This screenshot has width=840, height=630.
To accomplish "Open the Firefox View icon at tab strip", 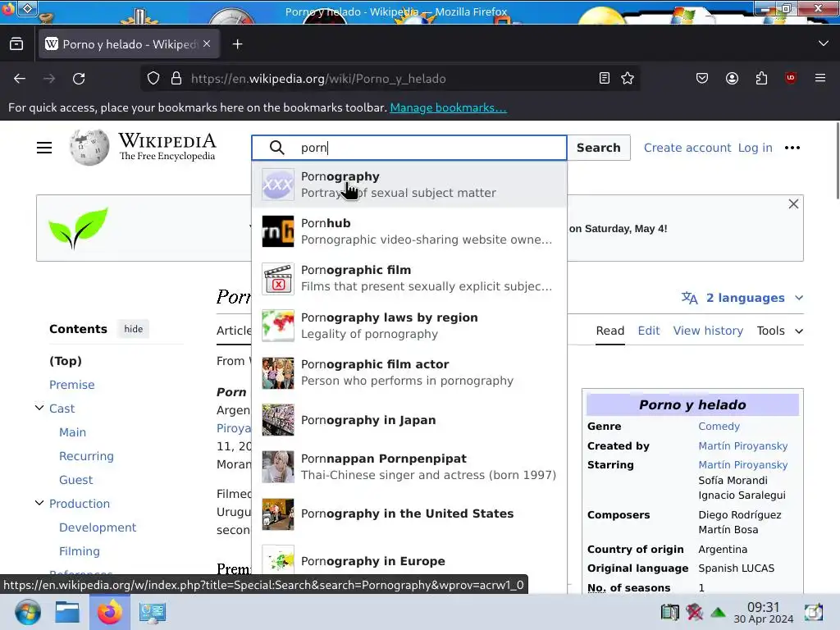I will (16, 44).
